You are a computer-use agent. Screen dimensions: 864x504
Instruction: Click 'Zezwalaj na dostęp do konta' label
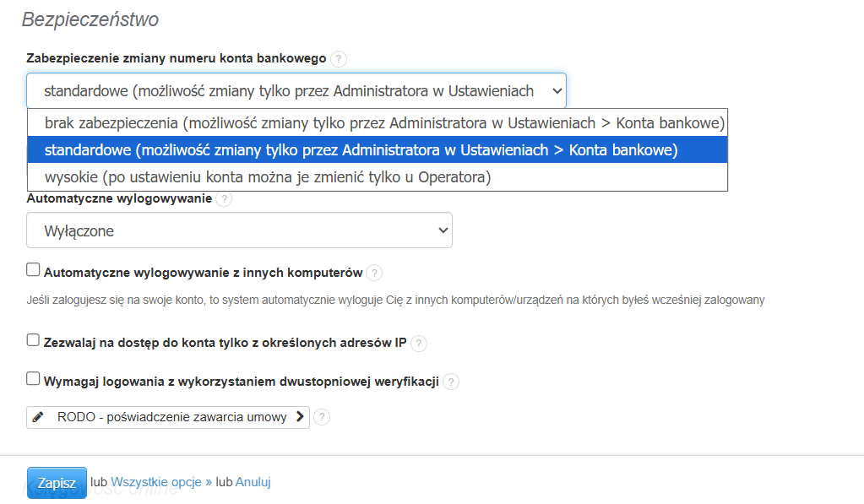(225, 343)
